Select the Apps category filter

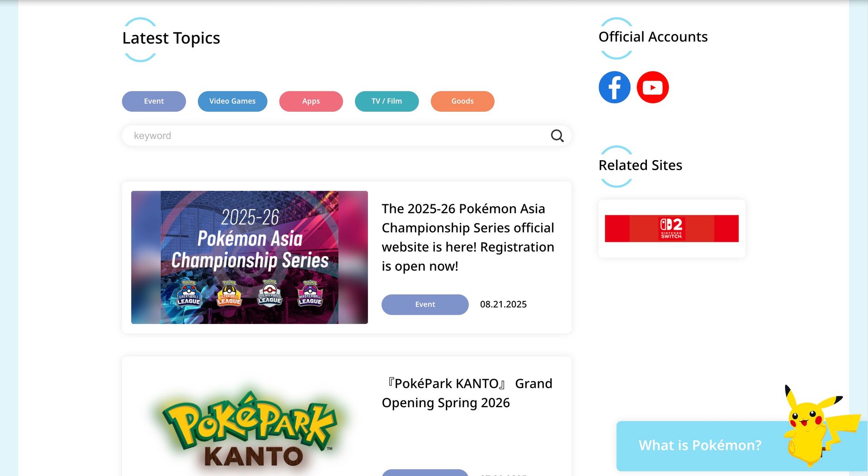coord(311,101)
